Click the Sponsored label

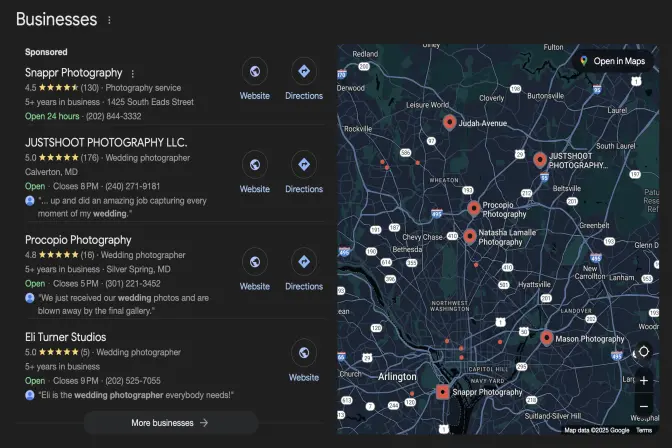(x=46, y=52)
